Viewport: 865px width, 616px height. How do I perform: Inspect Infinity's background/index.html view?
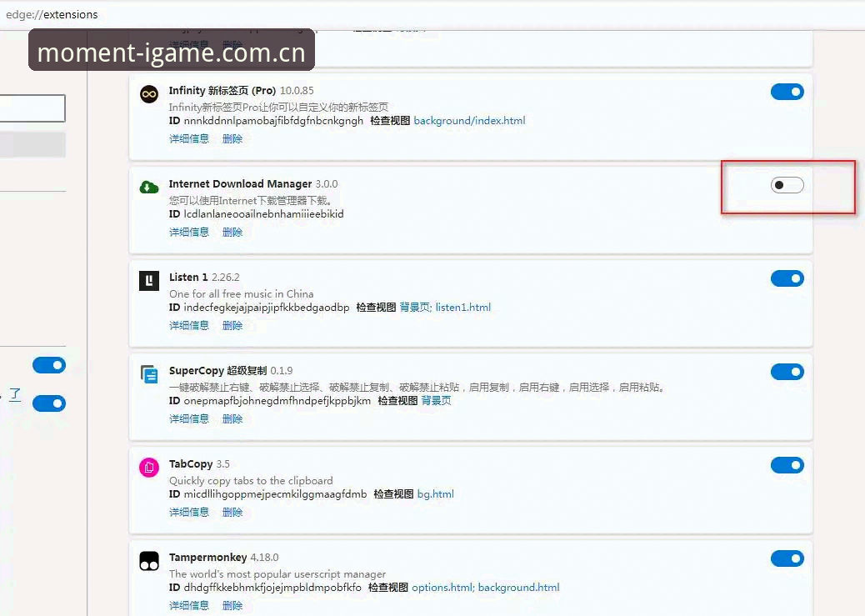(x=469, y=121)
